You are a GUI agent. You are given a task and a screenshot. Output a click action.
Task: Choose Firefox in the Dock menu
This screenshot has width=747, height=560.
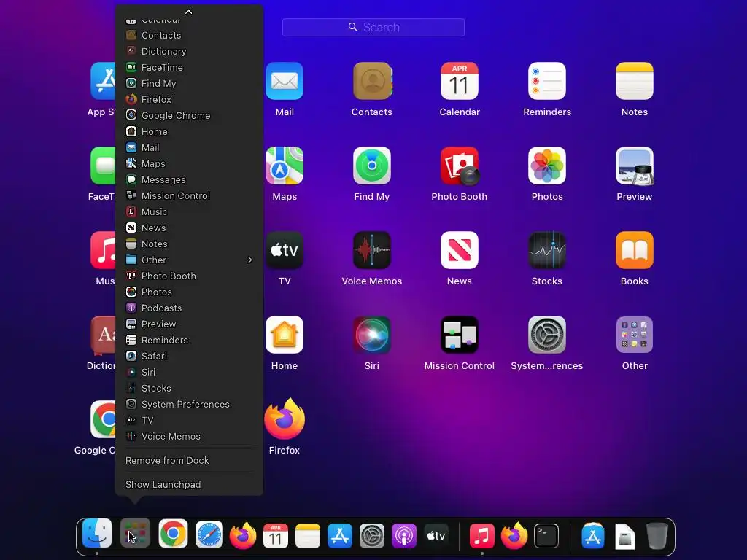click(189, 99)
